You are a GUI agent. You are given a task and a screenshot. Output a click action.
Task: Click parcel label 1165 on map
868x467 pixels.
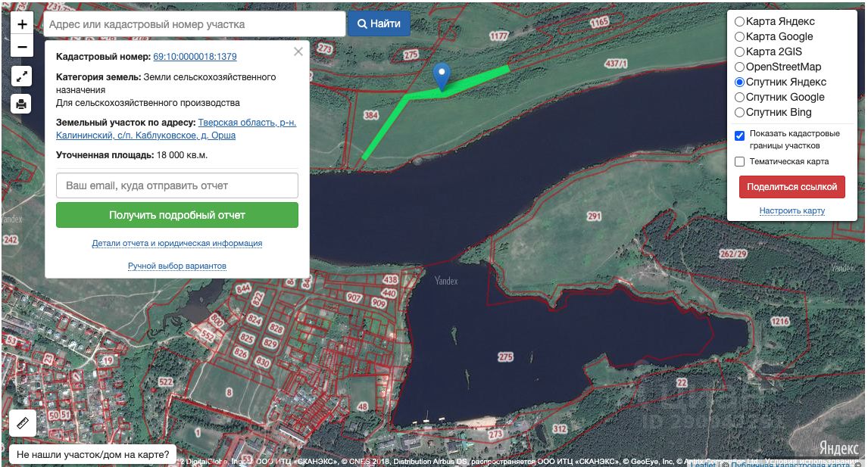(x=600, y=22)
